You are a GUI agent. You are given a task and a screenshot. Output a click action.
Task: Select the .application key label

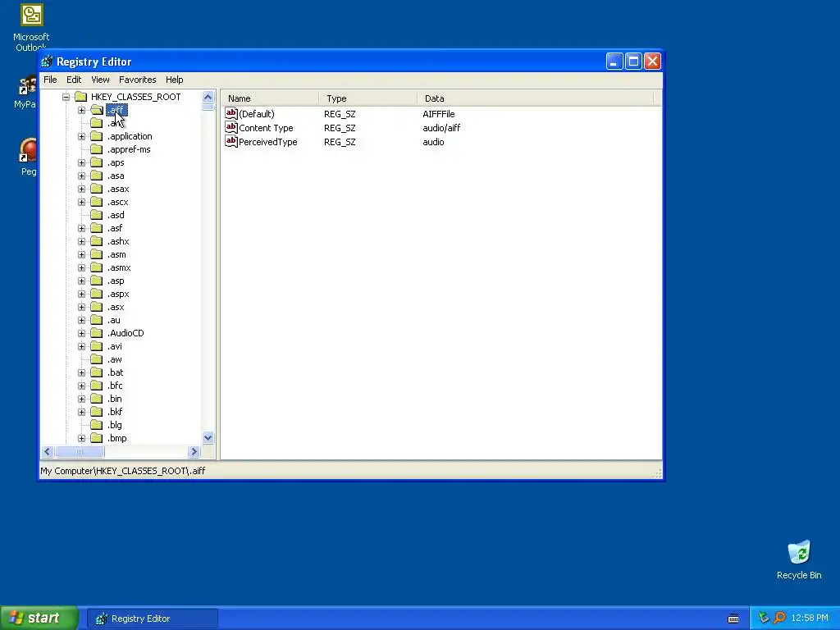(130, 137)
